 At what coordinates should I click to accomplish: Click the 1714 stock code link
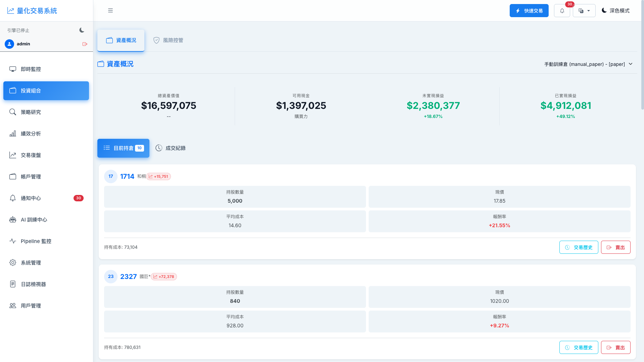[x=127, y=176]
